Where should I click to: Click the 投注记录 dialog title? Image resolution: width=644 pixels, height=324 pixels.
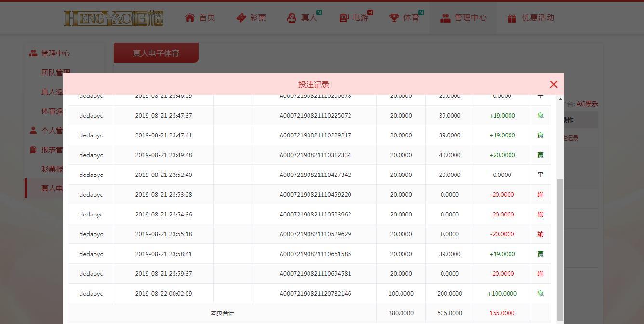click(314, 84)
